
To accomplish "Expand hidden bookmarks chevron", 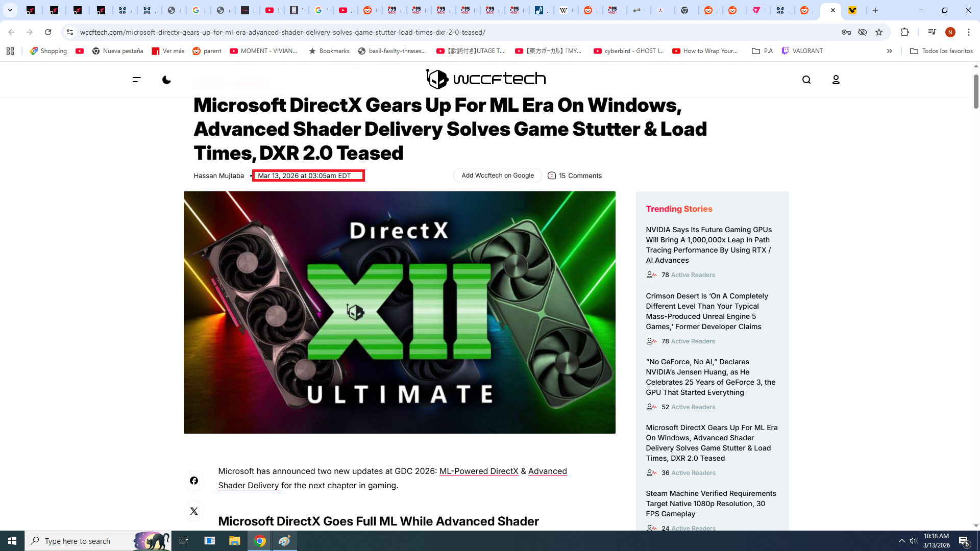I will tap(889, 51).
